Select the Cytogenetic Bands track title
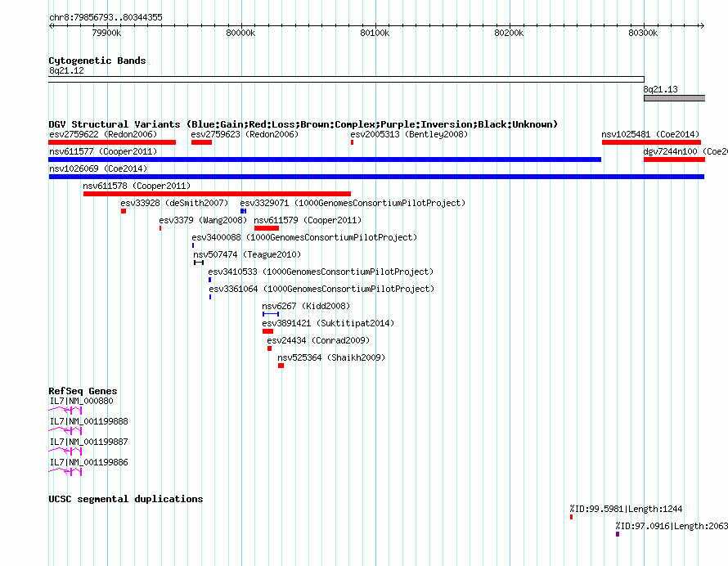728x566 pixels. (x=97, y=61)
